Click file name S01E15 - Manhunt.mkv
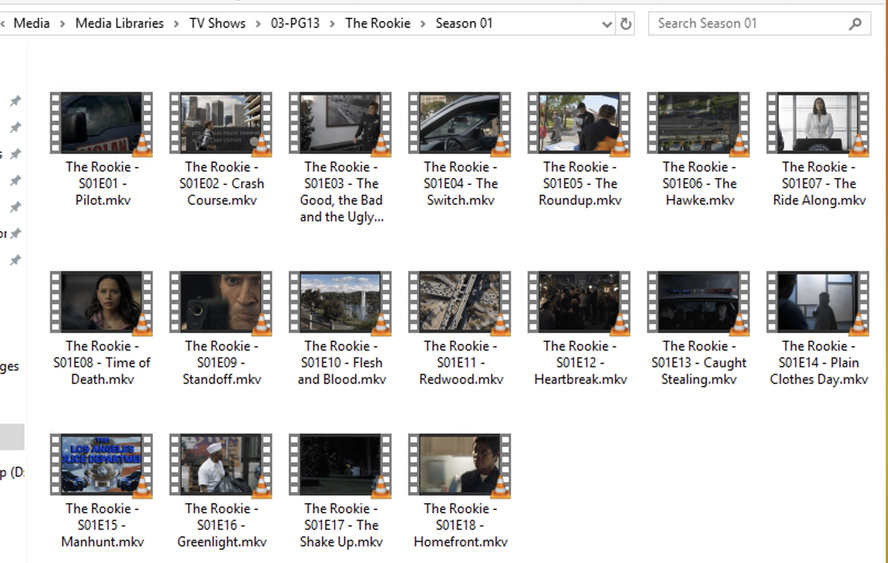Screen dimensions: 888x563 [102, 525]
